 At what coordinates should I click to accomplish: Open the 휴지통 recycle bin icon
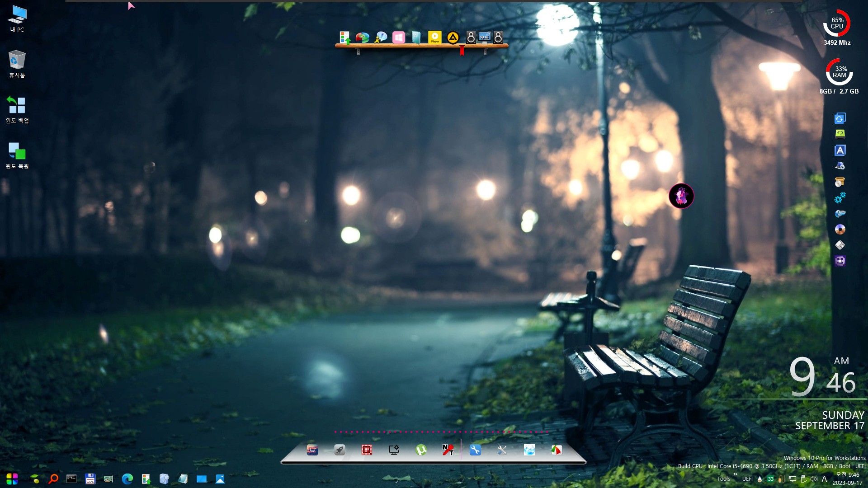[x=17, y=64]
